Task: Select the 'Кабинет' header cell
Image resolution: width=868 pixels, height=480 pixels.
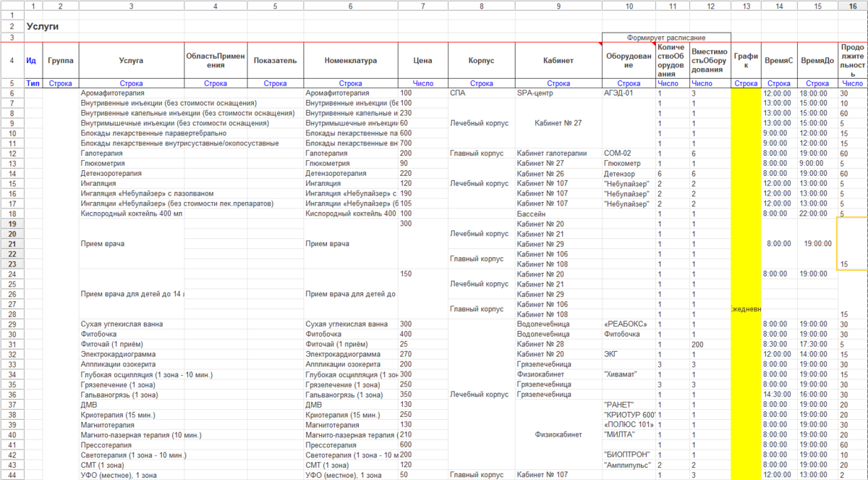Action: tap(558, 61)
